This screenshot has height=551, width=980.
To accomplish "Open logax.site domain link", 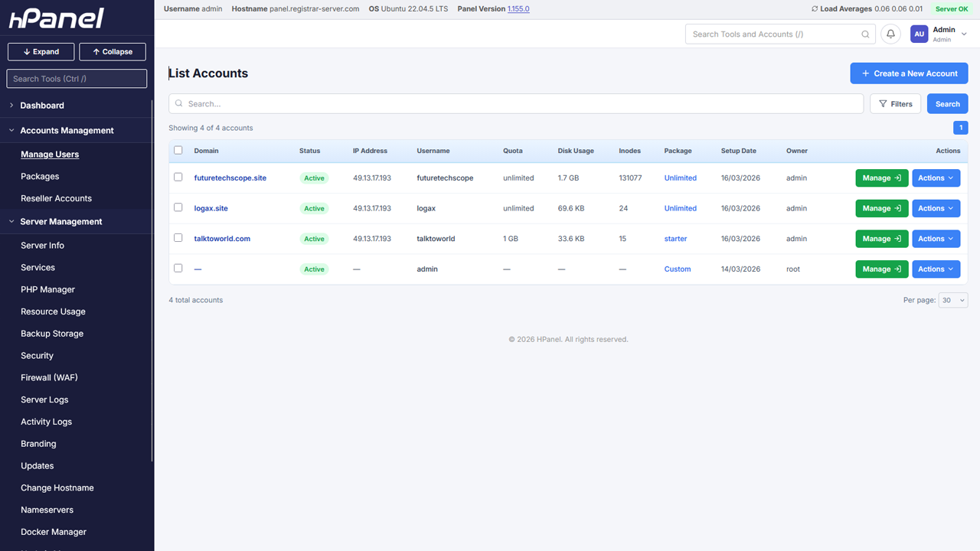I will pos(211,208).
